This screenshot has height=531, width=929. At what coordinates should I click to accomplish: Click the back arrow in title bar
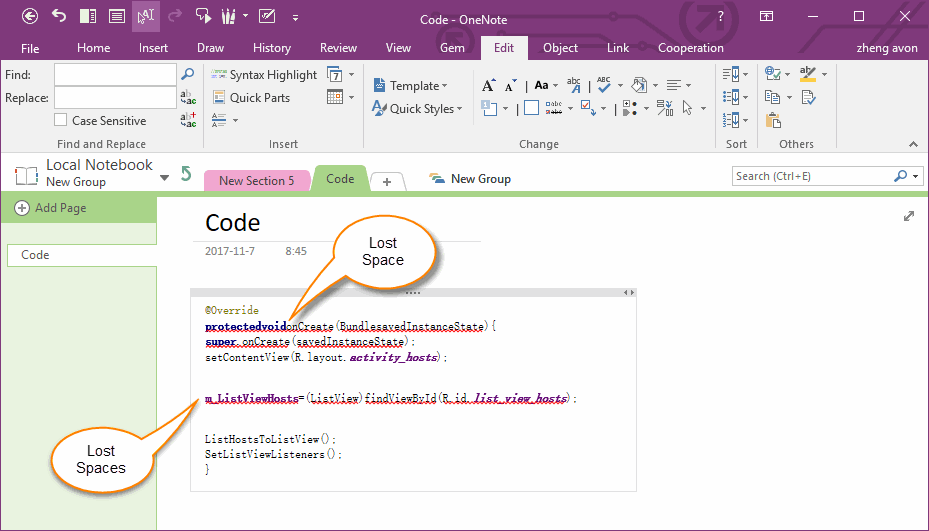[30, 16]
